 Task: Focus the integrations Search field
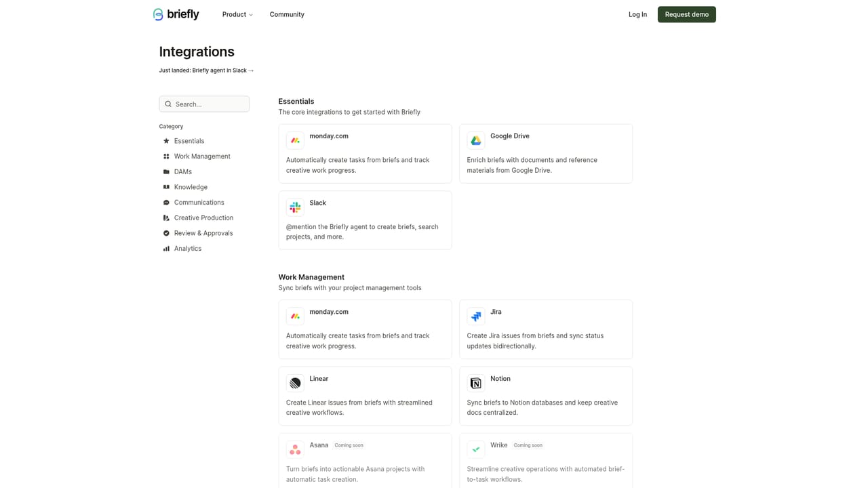(x=204, y=104)
